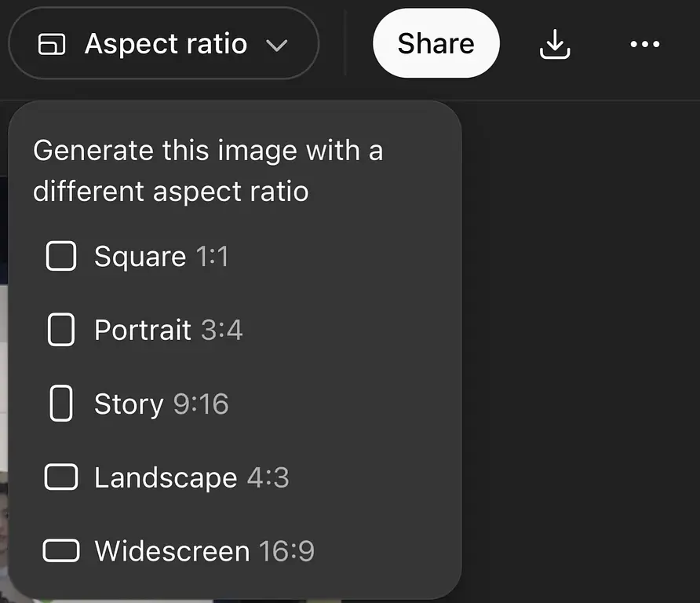Click the ellipsis more options icon
700x603 pixels.
(644, 44)
